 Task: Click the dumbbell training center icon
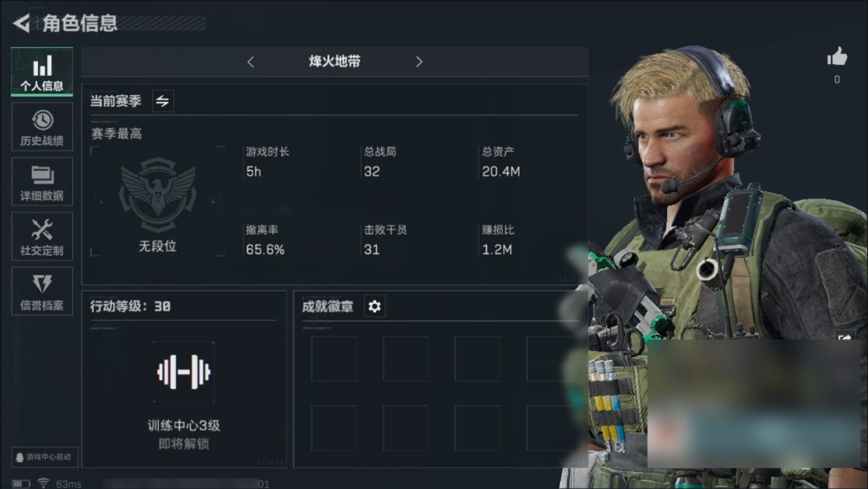(184, 372)
